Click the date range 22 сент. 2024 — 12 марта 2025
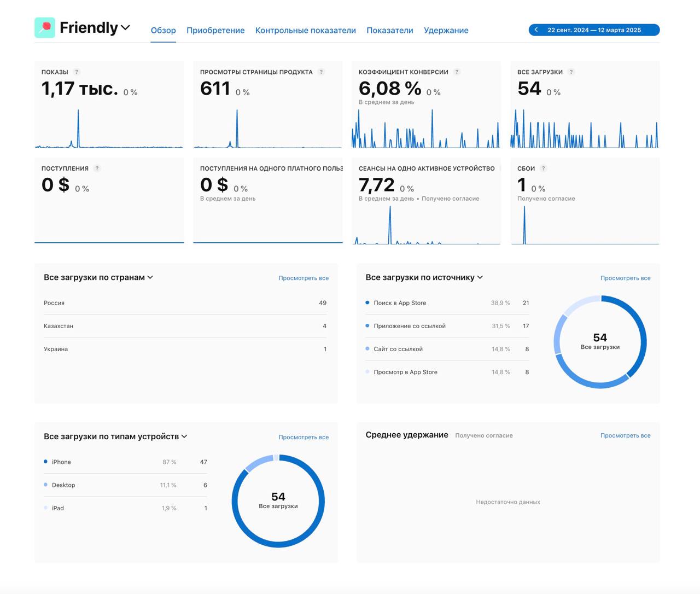Screen dimensions: 700x594 tap(594, 30)
